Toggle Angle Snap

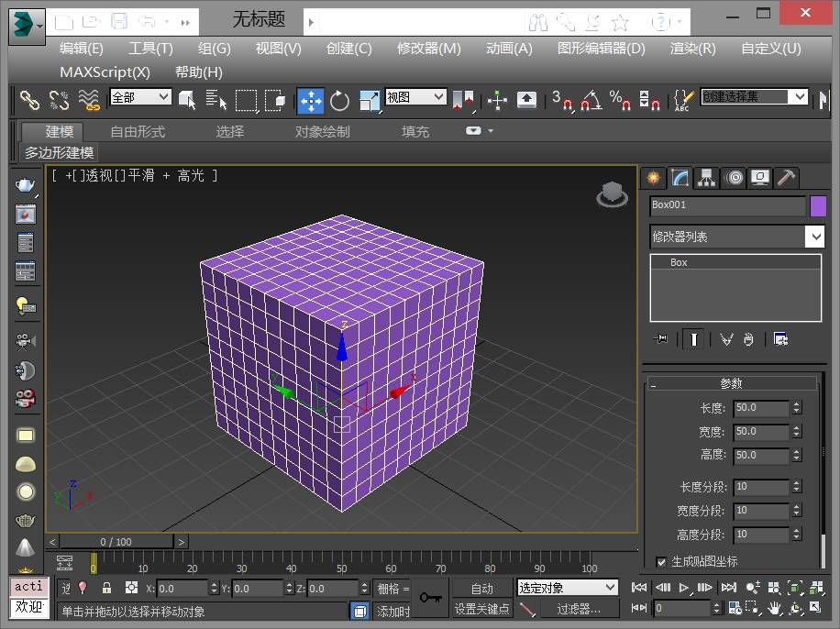point(591,100)
